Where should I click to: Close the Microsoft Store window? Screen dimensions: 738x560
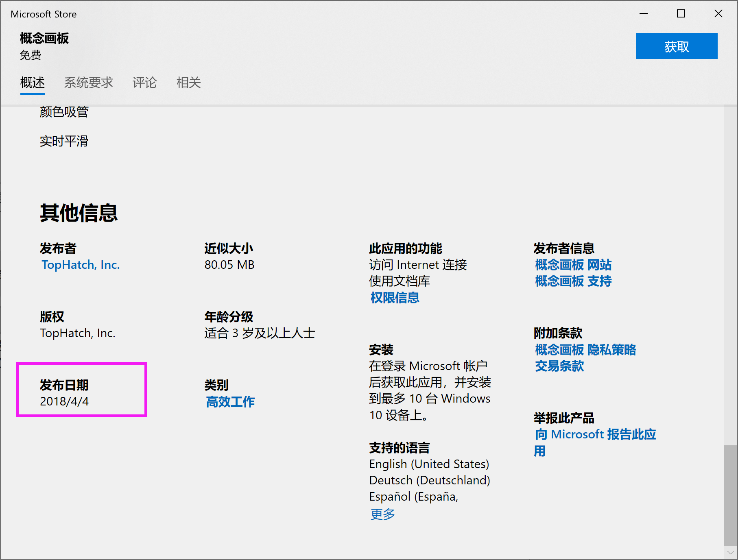(x=718, y=14)
